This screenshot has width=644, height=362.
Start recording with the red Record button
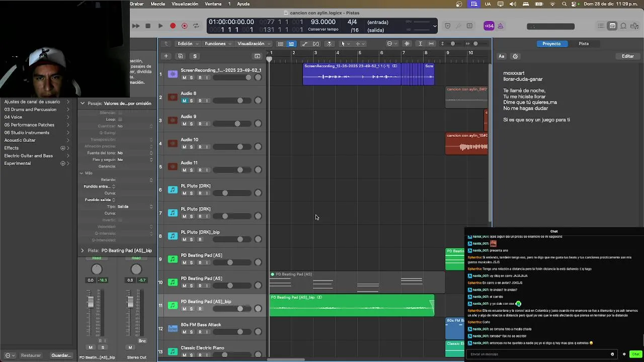point(173,26)
